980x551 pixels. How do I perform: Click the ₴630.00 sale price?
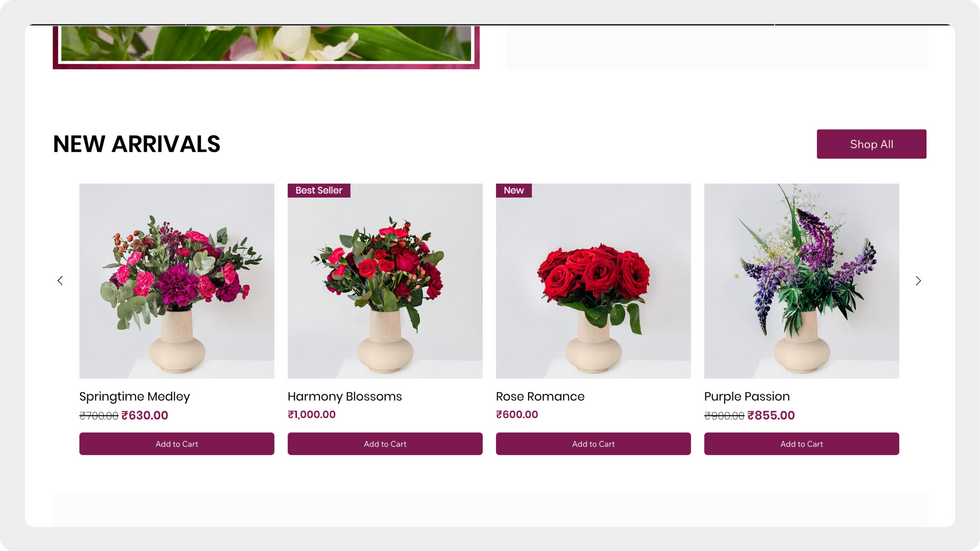pyautogui.click(x=145, y=415)
